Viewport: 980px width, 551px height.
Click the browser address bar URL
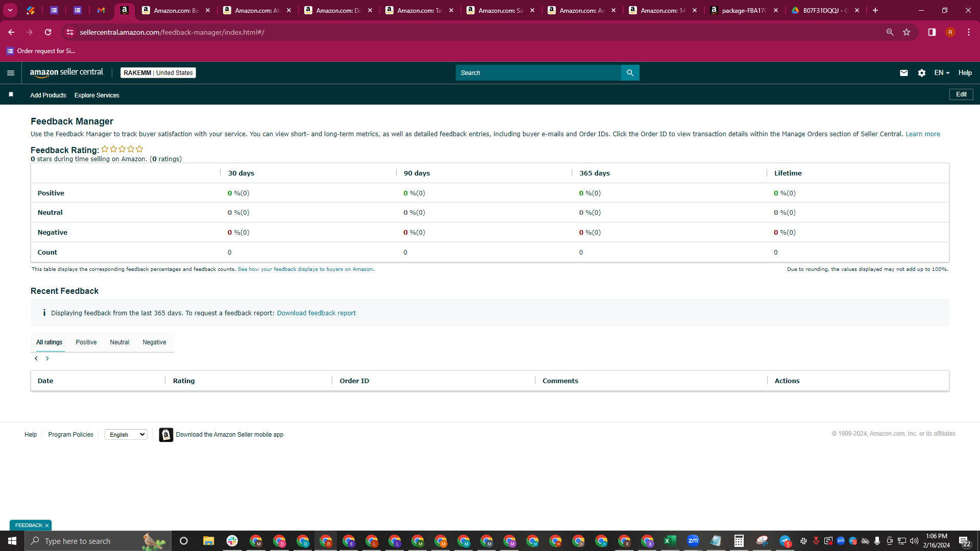coord(172,32)
